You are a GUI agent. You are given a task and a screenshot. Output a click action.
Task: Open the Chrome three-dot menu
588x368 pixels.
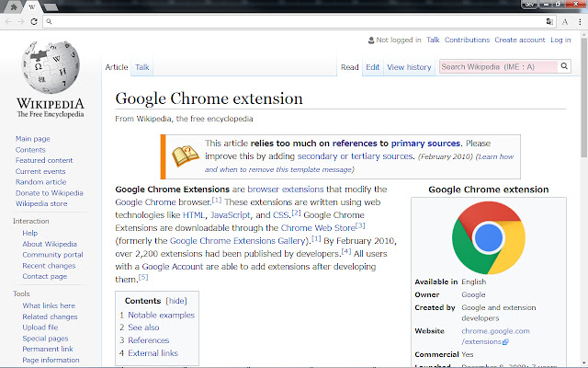pyautogui.click(x=579, y=20)
